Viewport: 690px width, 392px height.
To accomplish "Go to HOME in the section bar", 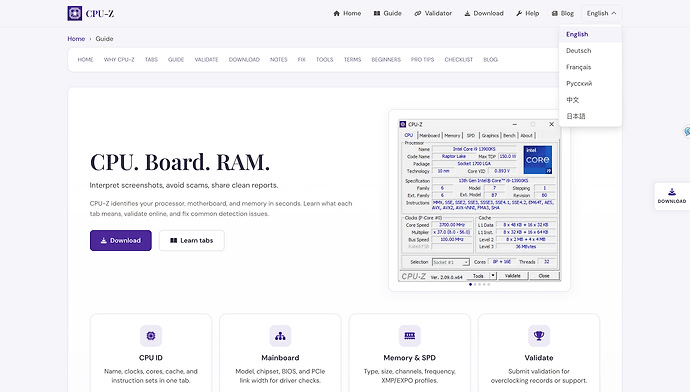I will 85,59.
